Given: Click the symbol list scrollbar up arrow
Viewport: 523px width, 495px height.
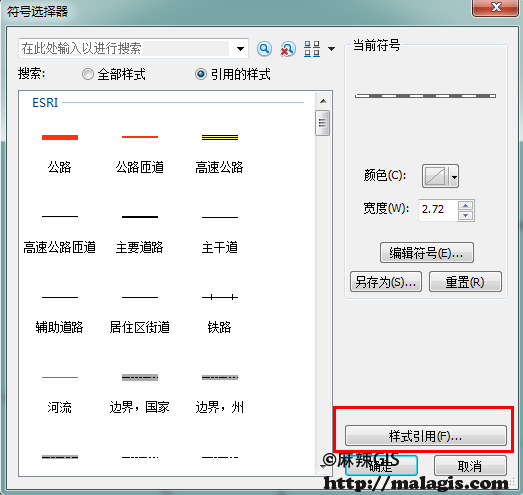Looking at the screenshot, I should click(323, 101).
